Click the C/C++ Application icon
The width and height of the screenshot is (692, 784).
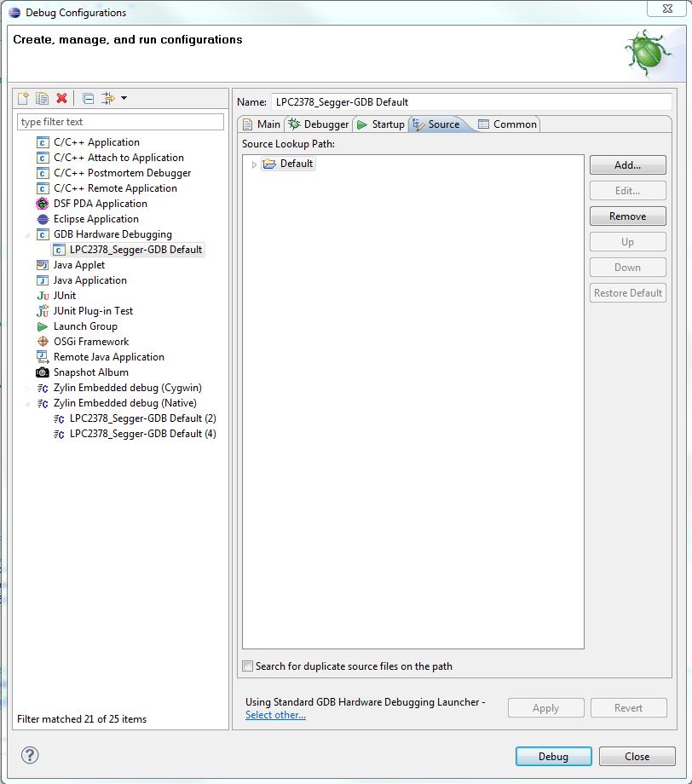click(43, 142)
